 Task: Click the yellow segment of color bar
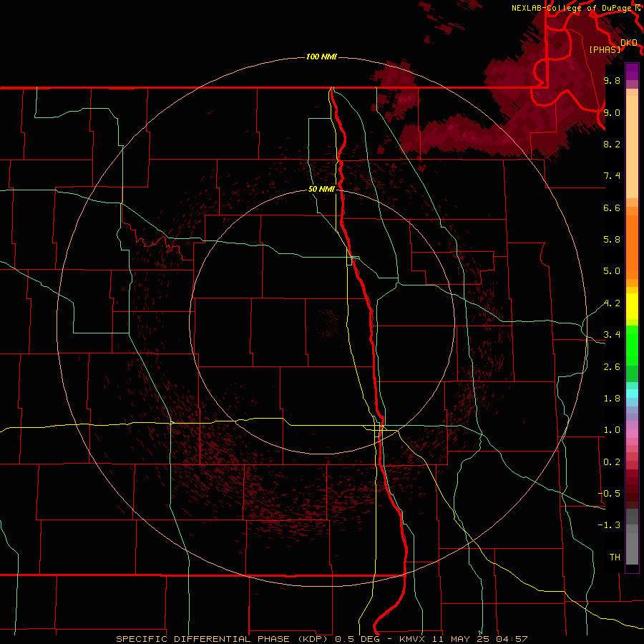point(632,306)
